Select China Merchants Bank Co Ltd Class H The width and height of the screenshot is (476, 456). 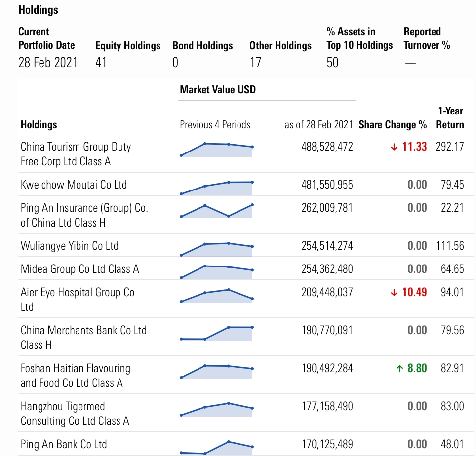[83, 338]
